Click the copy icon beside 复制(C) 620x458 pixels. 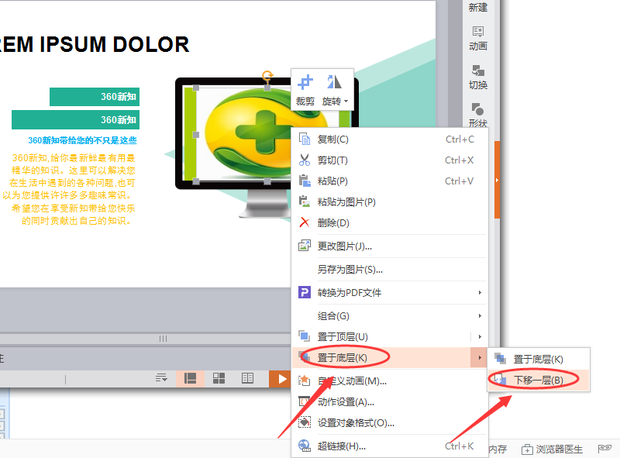click(304, 139)
